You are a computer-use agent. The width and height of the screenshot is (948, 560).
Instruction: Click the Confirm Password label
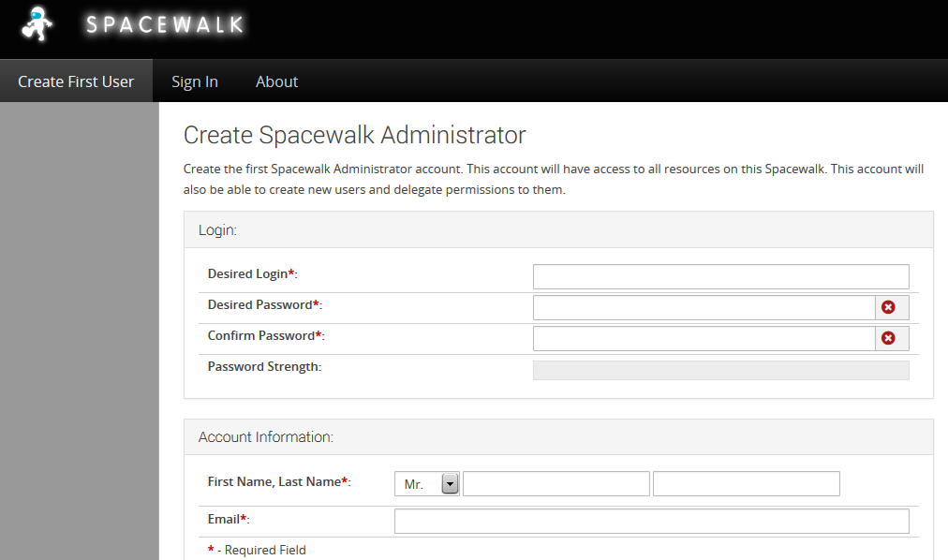tap(266, 335)
